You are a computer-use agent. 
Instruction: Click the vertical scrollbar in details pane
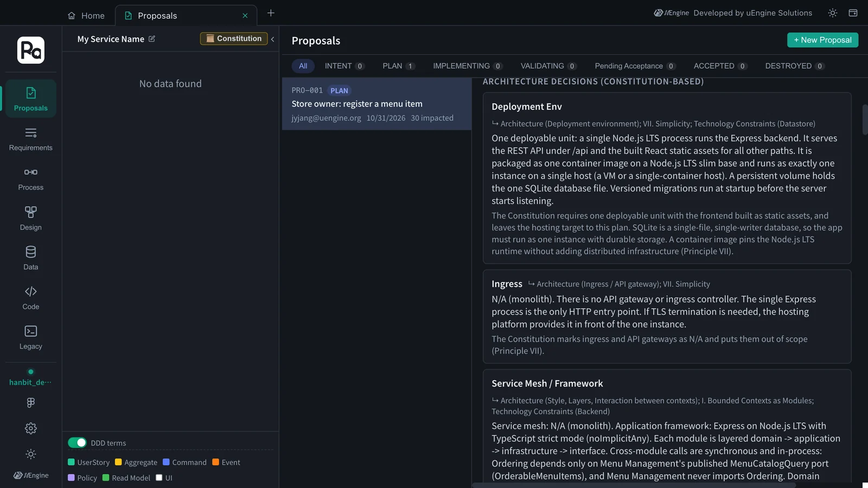coord(865,119)
